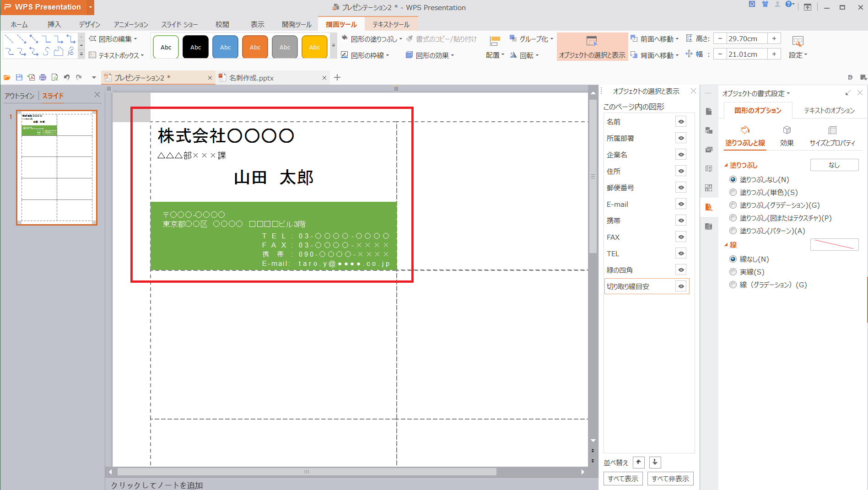
Task: Apply the black Abc shape style
Action: (195, 47)
